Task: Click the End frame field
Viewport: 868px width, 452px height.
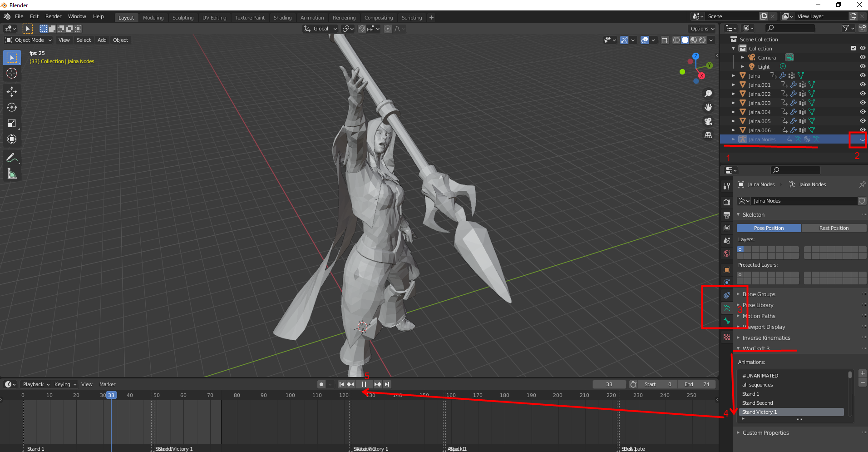Action: coord(697,384)
